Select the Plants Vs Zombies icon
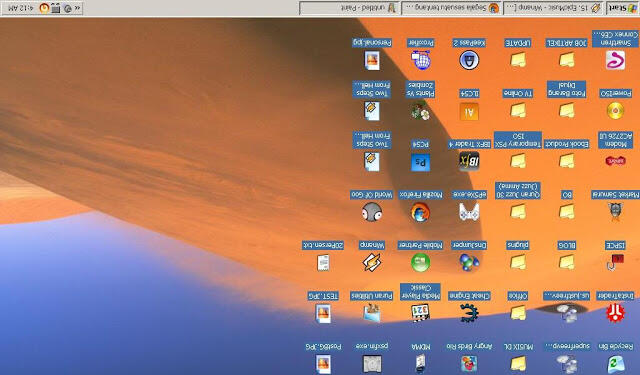This screenshot has width=640, height=375. (420, 111)
